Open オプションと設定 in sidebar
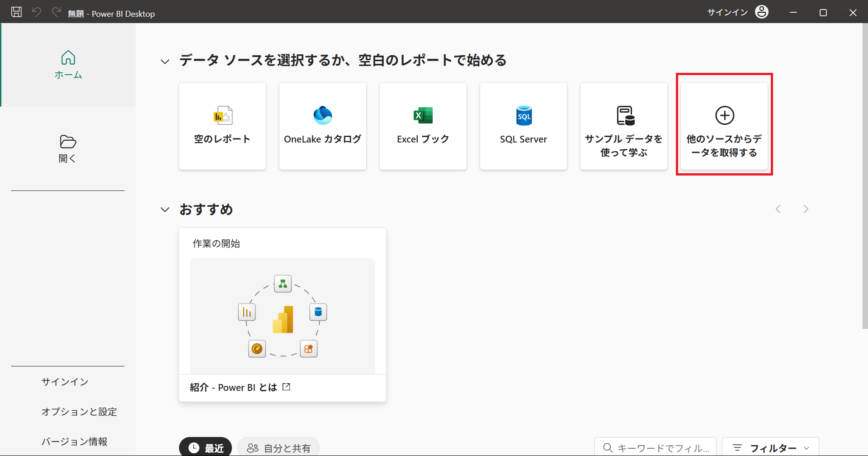The image size is (868, 456). (79, 412)
